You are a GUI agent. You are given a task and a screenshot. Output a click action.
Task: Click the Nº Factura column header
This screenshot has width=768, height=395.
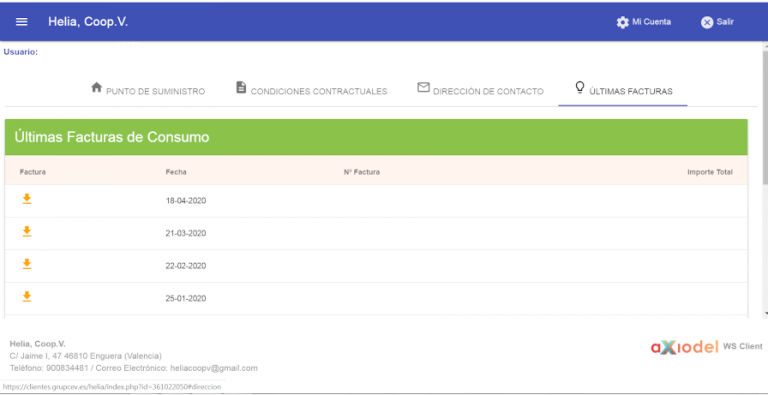[x=361, y=172]
